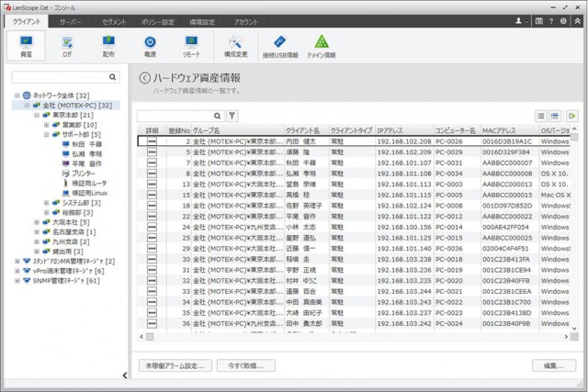588x392 pixels.
Task: Open the help question mark icon
Action: tap(551, 21)
